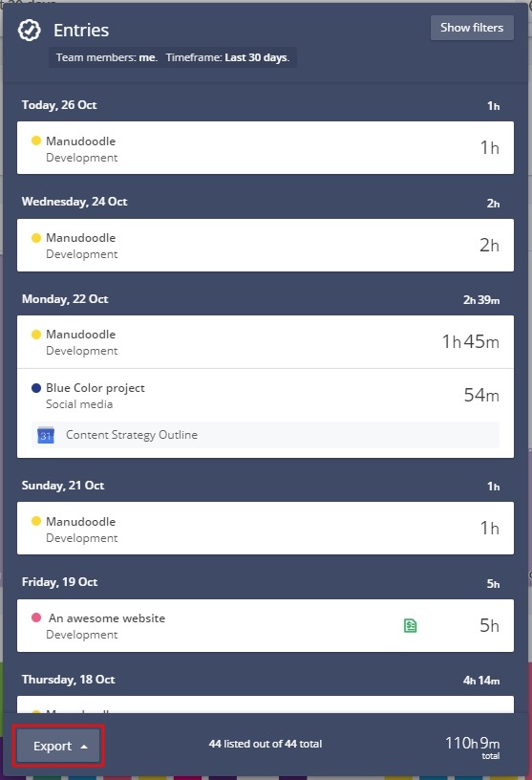Click the Thursday, 18 Oct date header
The image size is (532, 780).
tap(68, 680)
